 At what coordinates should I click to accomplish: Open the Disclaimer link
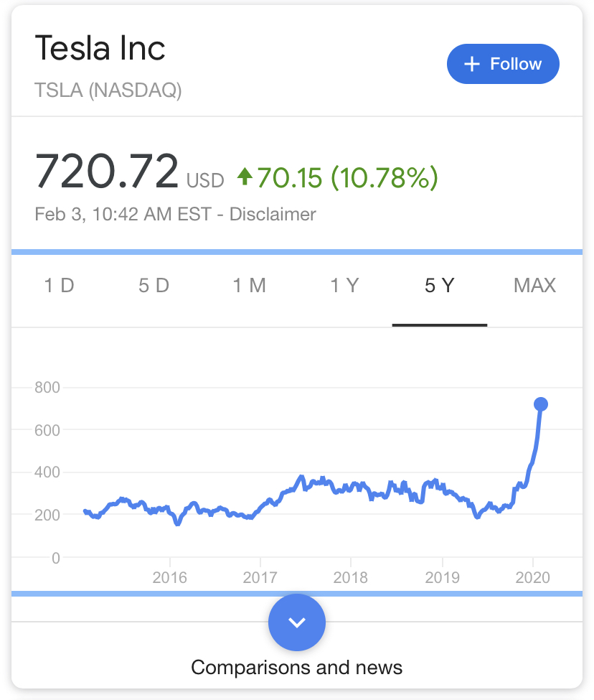(273, 214)
